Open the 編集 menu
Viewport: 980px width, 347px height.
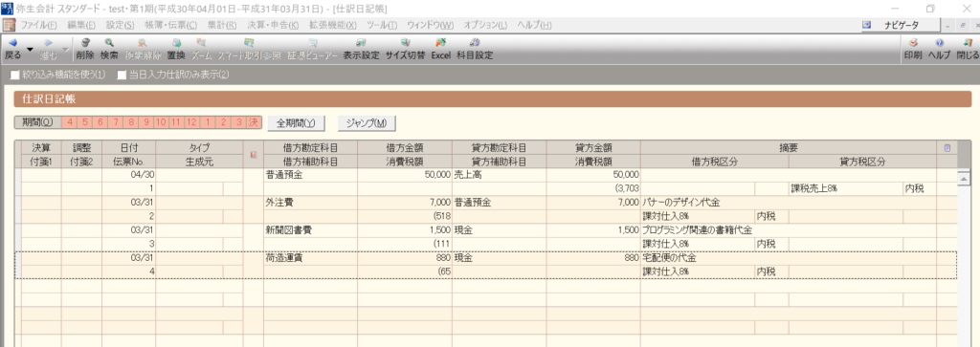pyautogui.click(x=81, y=25)
